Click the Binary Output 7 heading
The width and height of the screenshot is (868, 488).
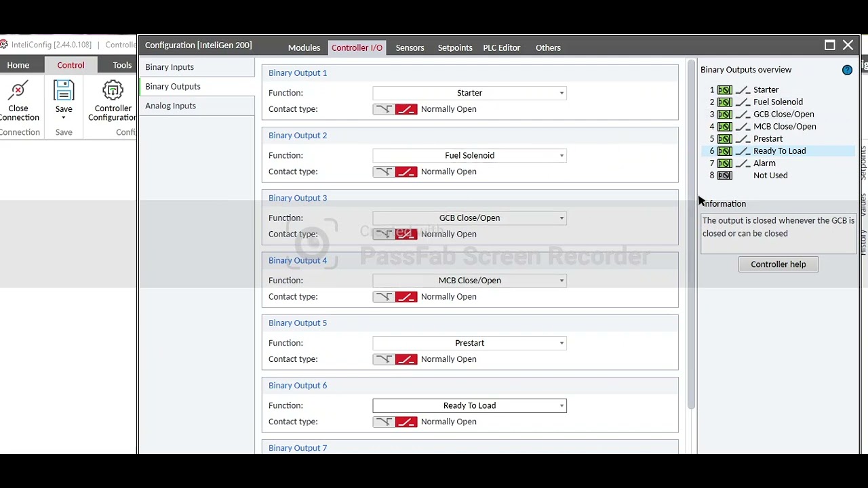click(298, 448)
